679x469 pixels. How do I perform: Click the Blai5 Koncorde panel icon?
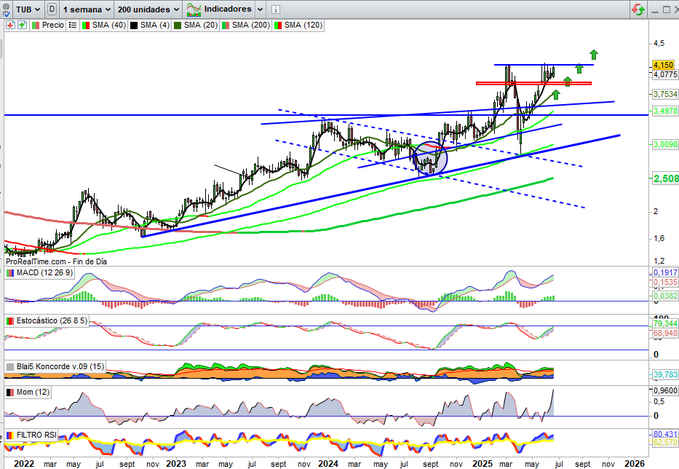pyautogui.click(x=10, y=366)
